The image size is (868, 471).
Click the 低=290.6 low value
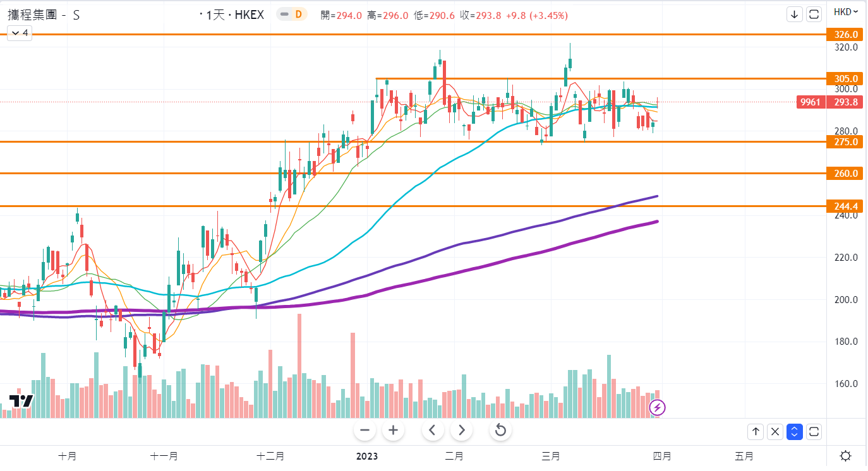435,15
